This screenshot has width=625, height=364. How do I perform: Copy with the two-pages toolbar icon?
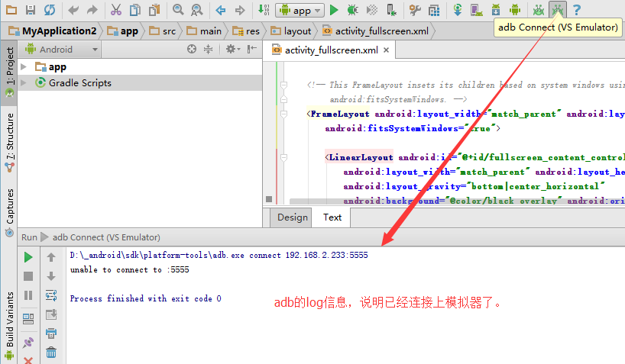[135, 10]
